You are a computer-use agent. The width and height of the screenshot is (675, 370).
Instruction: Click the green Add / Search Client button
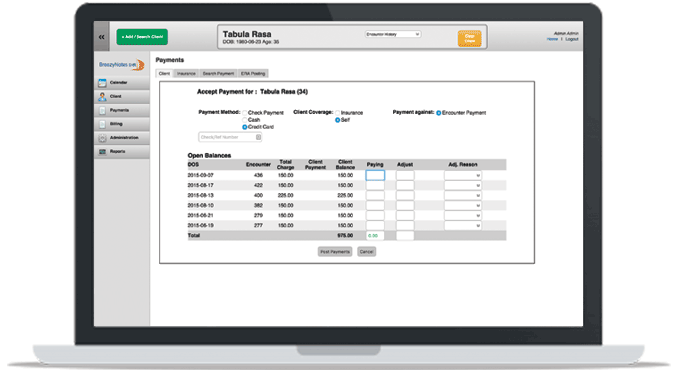pos(142,37)
